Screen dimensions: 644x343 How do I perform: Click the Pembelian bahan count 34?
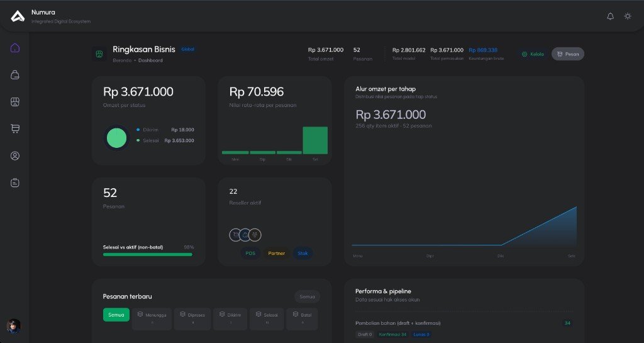568,323
